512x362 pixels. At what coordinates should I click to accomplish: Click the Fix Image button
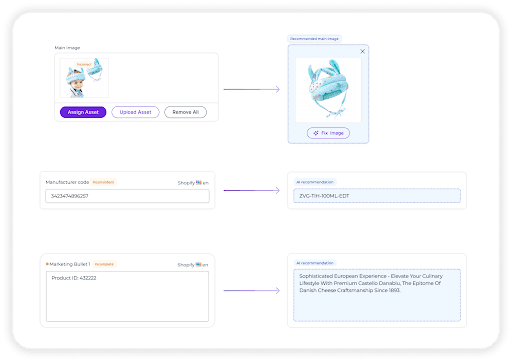click(328, 133)
